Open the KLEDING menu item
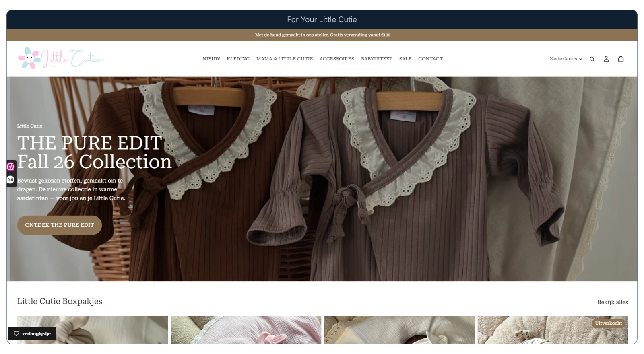 tap(238, 59)
